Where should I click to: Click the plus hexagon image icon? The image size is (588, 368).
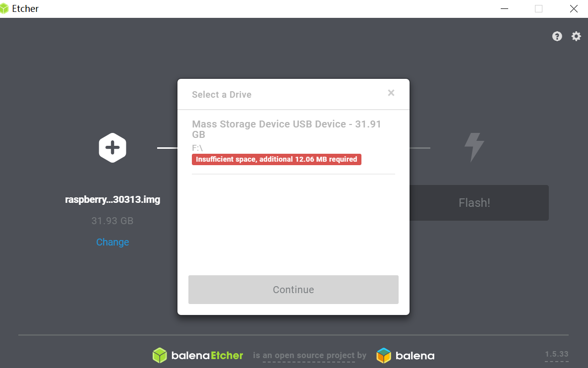tap(113, 148)
